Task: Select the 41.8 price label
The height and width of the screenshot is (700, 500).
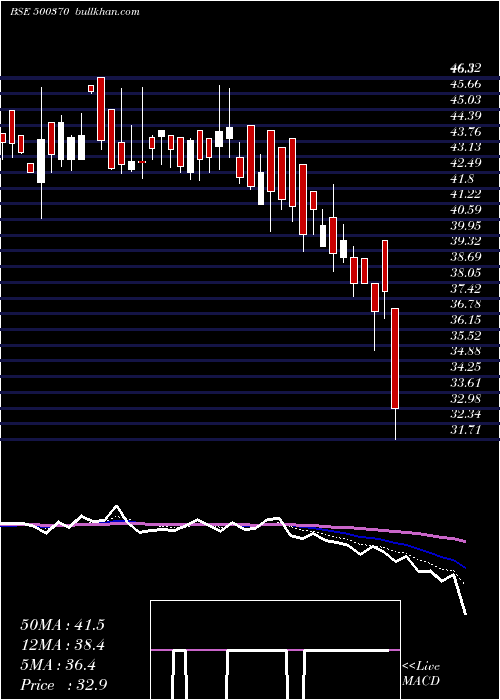Action: coord(462,179)
